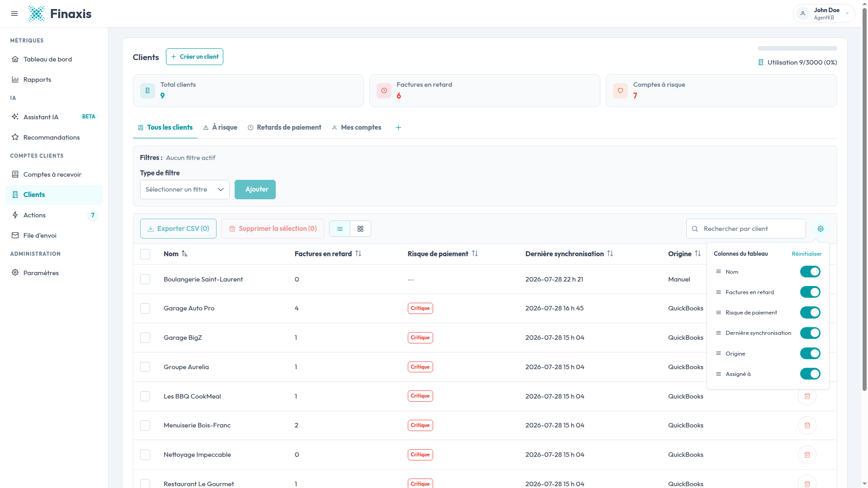The width and height of the screenshot is (868, 488).
Task: Sort by Risque de paiement column
Action: point(475,254)
